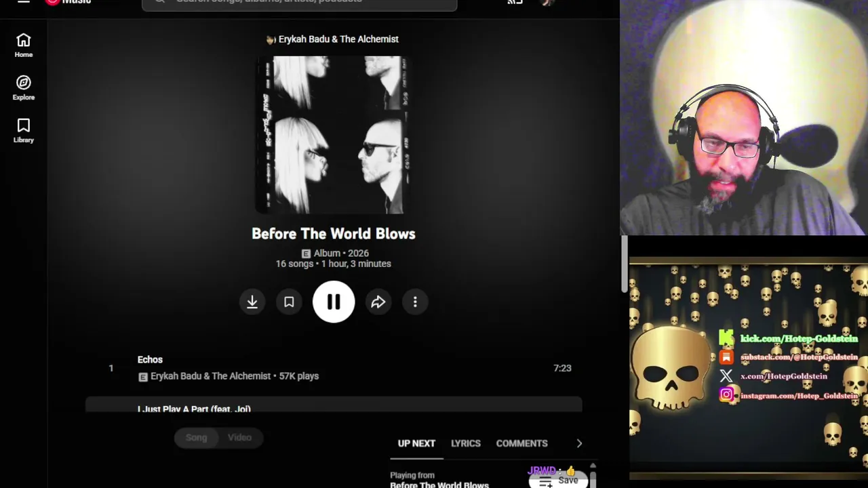This screenshot has width=868, height=488.
Task: Share the album using the arrow icon
Action: [378, 302]
